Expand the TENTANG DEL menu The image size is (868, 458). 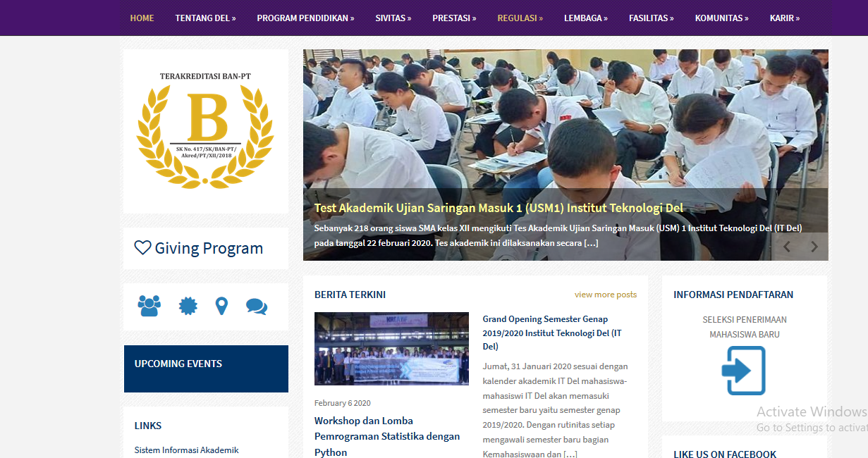205,18
